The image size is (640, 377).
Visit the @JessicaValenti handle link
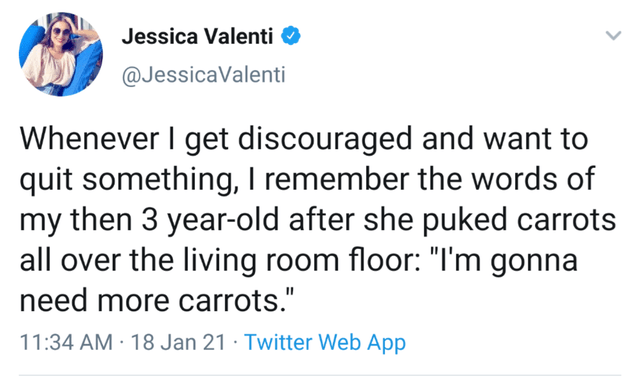pyautogui.click(x=203, y=75)
